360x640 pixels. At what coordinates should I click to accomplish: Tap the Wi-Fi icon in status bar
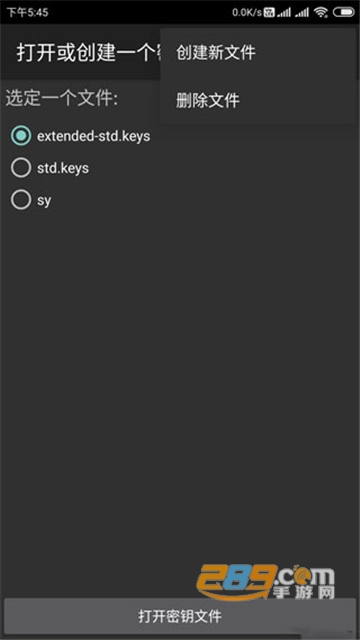[321, 13]
